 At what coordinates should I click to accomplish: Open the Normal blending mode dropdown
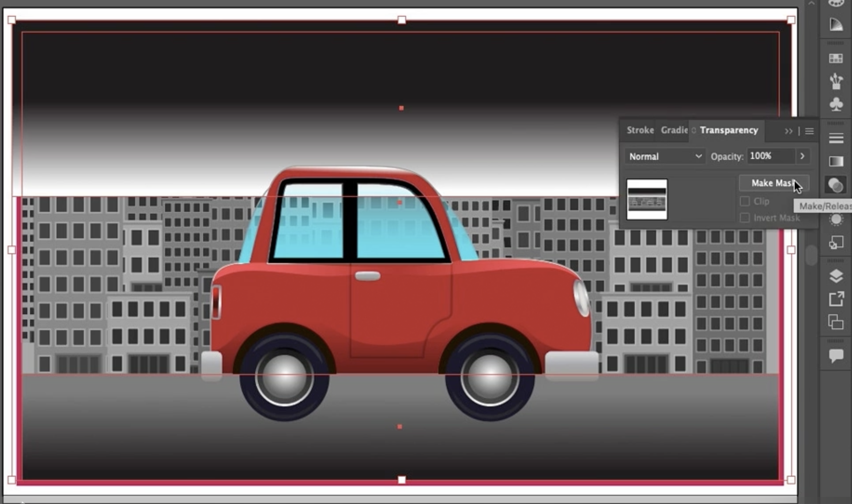[665, 156]
